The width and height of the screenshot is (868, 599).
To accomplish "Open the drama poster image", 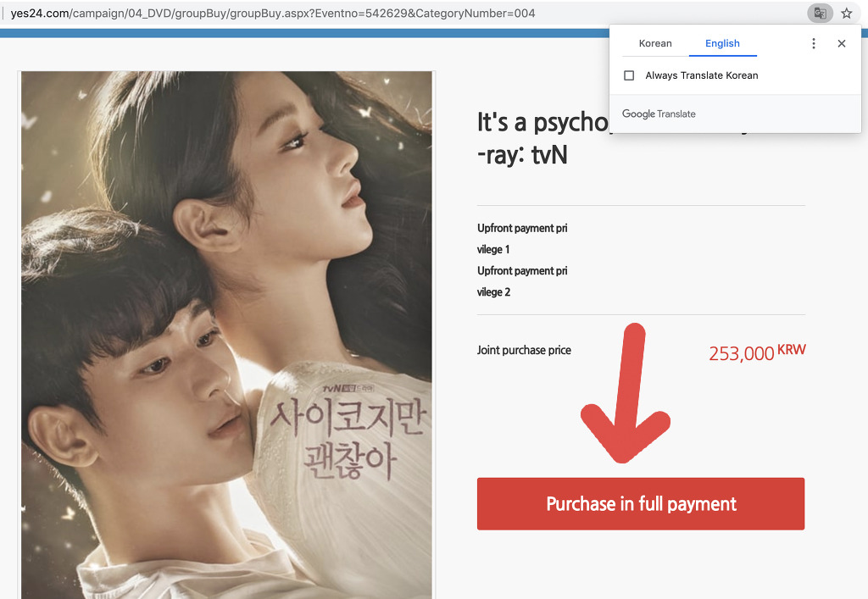I will tap(226, 335).
